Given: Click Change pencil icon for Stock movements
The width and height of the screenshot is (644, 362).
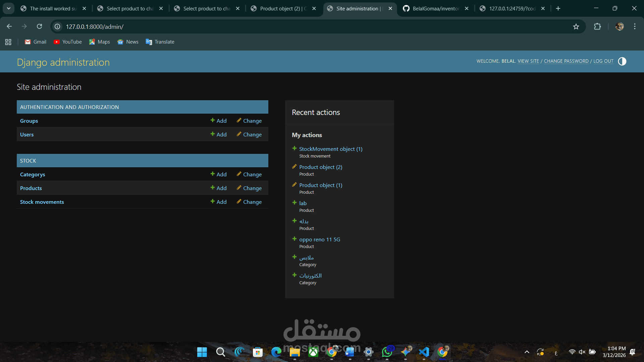Looking at the screenshot, I should coord(239,201).
